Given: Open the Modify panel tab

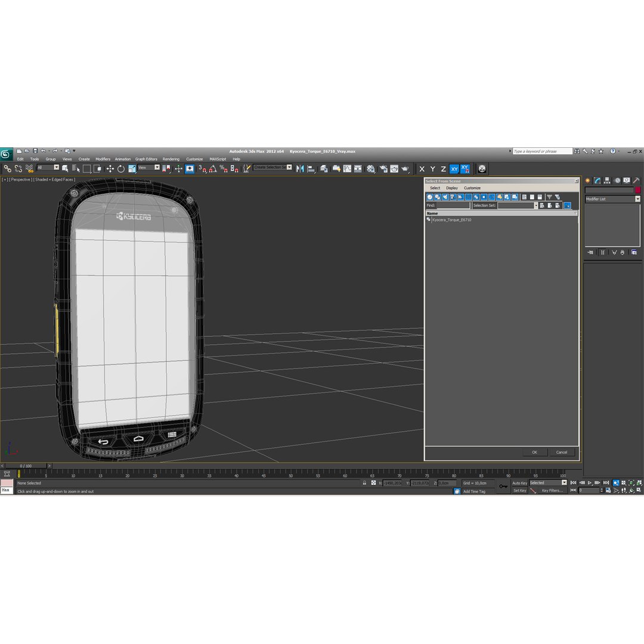Looking at the screenshot, I should [597, 180].
